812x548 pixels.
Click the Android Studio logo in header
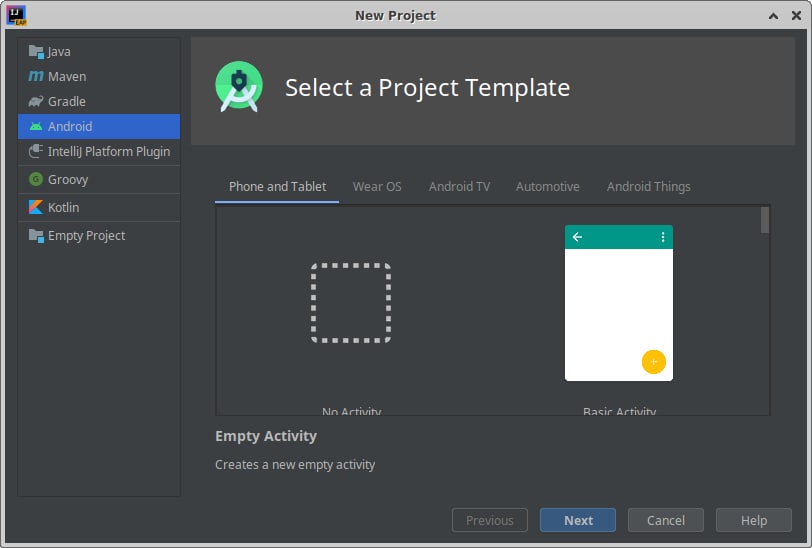(x=239, y=86)
